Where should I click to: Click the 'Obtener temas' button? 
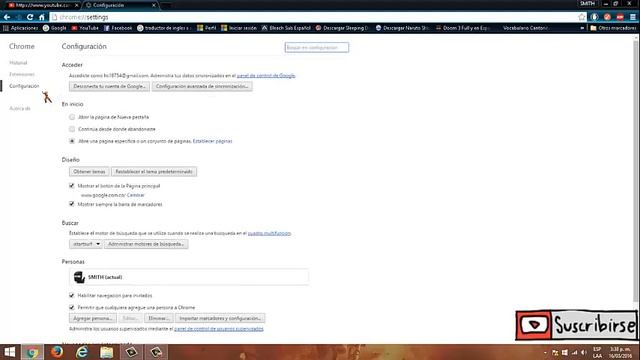(89, 172)
